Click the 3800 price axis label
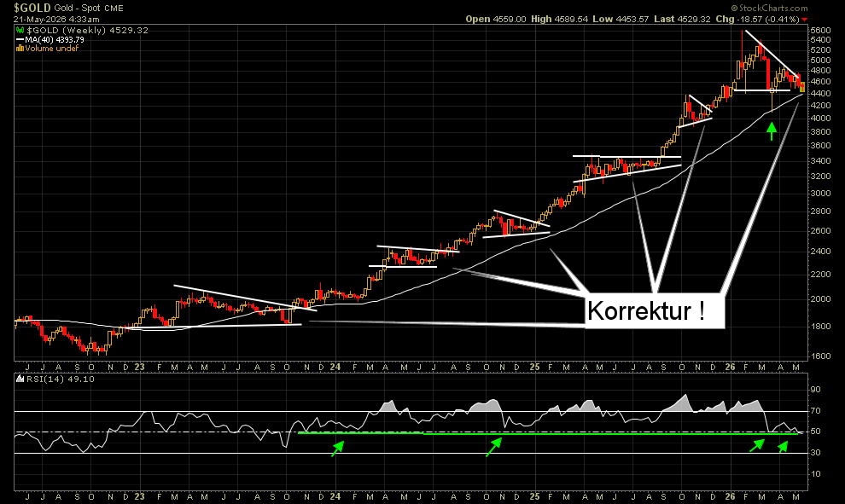The width and height of the screenshot is (845, 504). [x=820, y=132]
